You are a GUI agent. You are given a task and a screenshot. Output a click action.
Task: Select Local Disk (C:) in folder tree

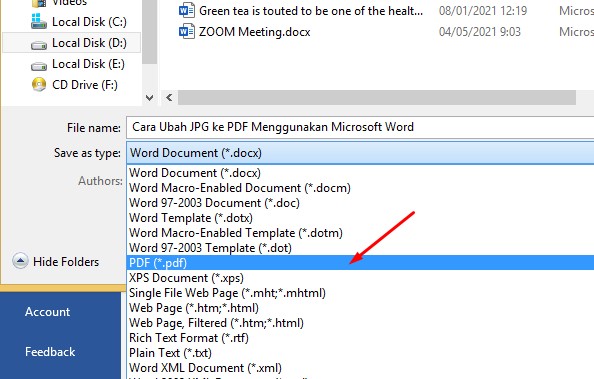[78, 22]
